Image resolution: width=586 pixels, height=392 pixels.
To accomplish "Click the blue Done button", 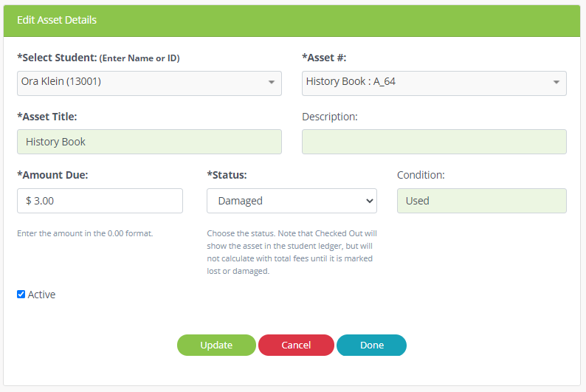I will pyautogui.click(x=371, y=345).
